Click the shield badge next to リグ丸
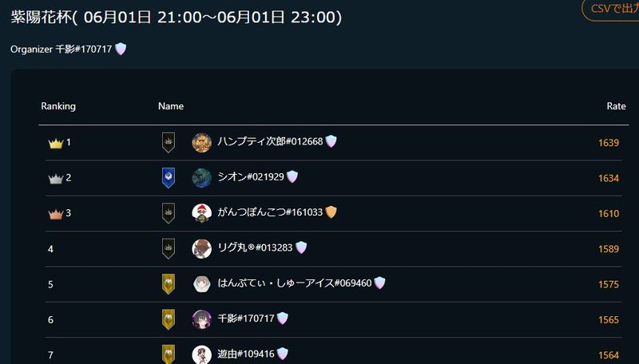Image resolution: width=639 pixels, height=364 pixels. 301,247
